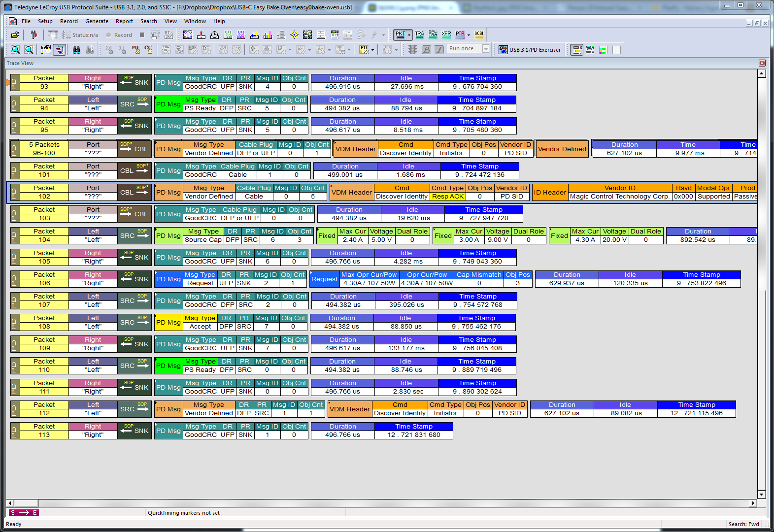The image size is (774, 532).
Task: Open the Data View green grid icon
Action: (x=228, y=35)
